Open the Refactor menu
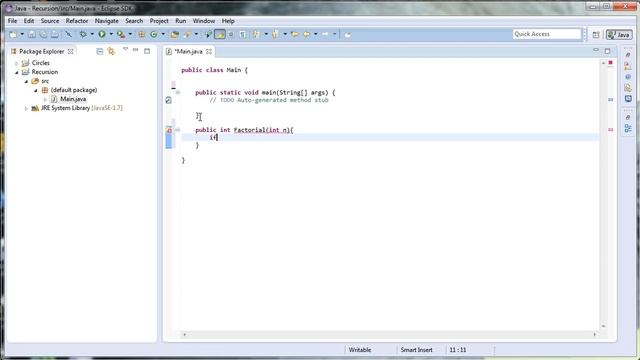This screenshot has height=360, width=640. [77, 21]
